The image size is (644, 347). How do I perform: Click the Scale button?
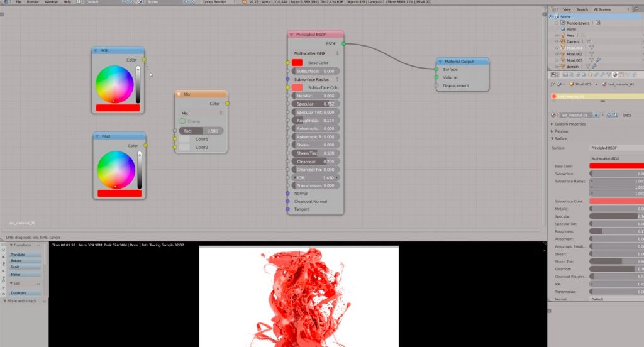[x=25, y=267]
